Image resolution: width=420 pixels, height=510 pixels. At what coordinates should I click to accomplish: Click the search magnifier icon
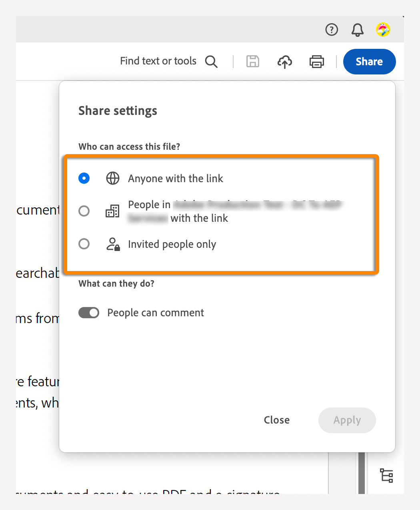[211, 62]
